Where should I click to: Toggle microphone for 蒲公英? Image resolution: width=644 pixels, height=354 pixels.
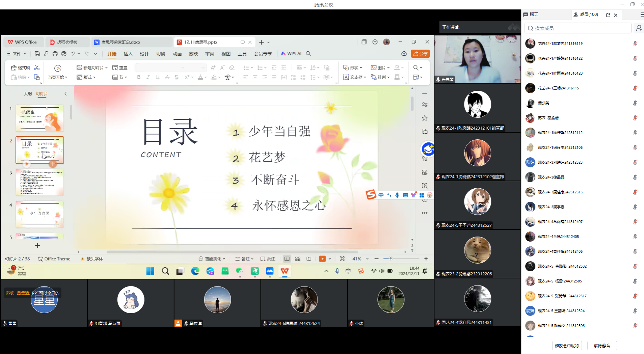pos(635,103)
